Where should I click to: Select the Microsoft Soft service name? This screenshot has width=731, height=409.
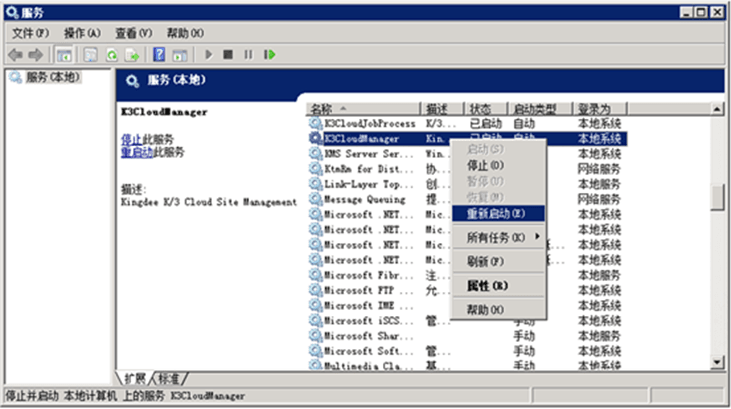pos(369,351)
